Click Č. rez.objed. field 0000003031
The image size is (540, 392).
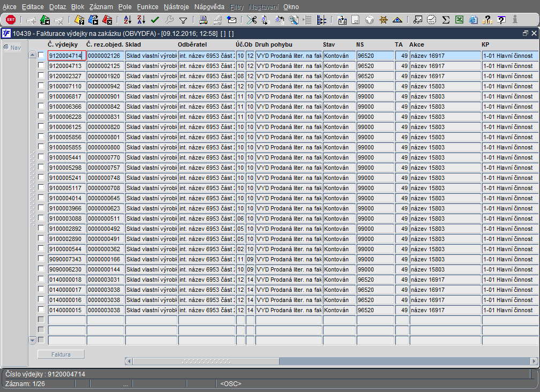click(106, 280)
